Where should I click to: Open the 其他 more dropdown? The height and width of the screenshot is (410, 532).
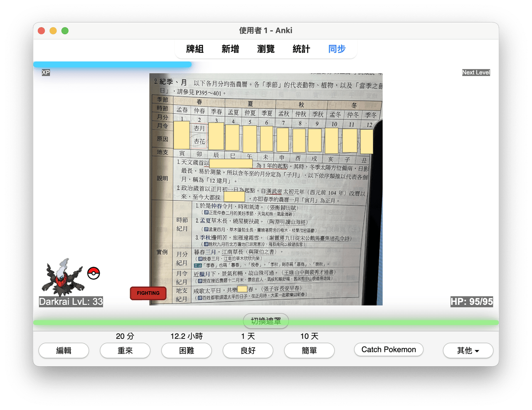pyautogui.click(x=468, y=351)
